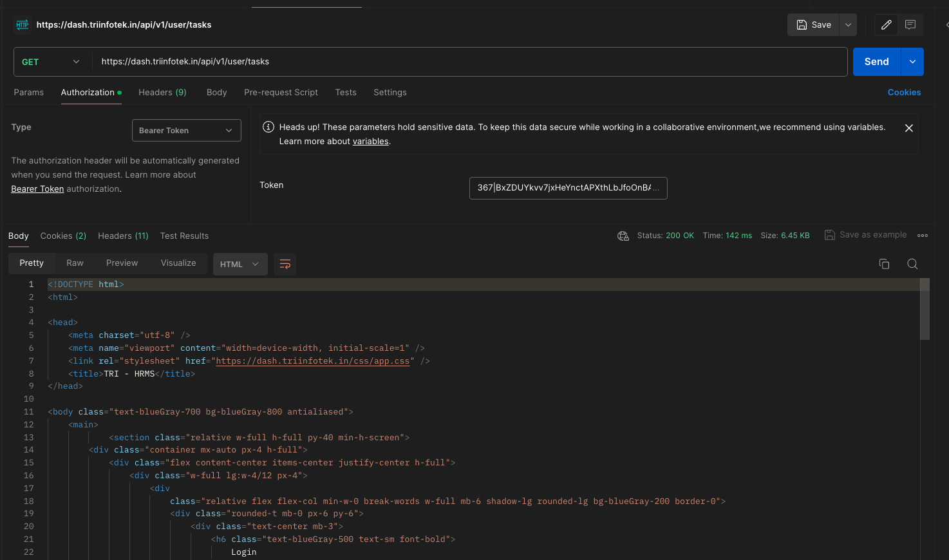Open the Cookies link
Image resolution: width=949 pixels, height=560 pixels.
pos(904,92)
